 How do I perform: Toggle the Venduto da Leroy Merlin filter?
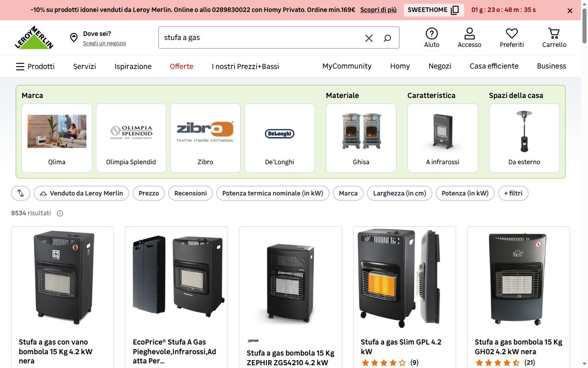pos(81,193)
